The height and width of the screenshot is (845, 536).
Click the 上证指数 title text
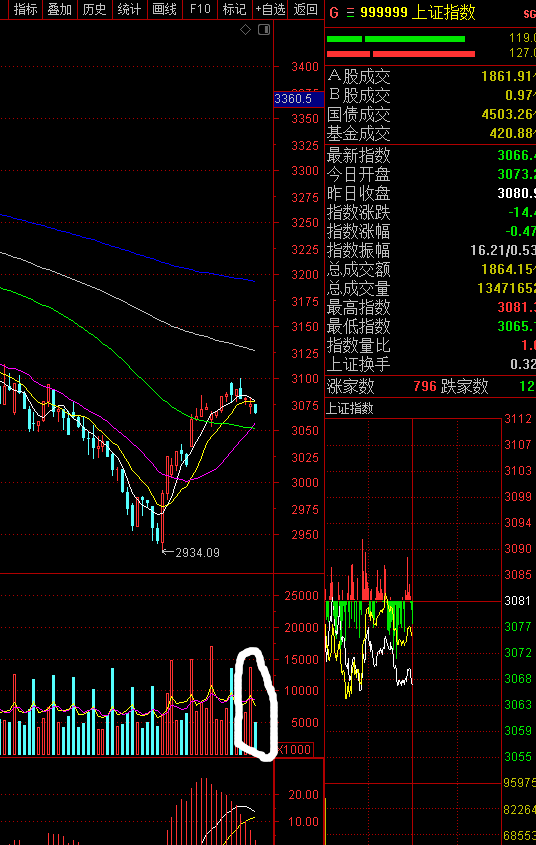443,12
